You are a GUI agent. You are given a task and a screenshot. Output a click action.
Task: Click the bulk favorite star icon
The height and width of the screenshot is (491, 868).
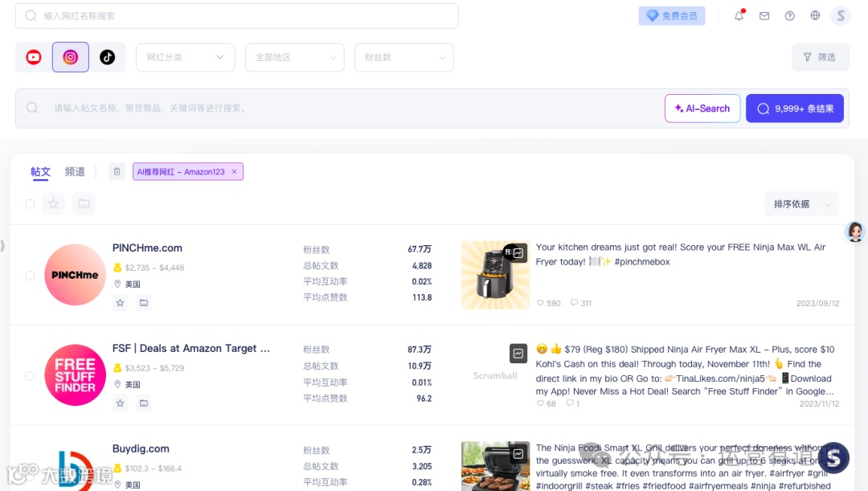(53, 203)
